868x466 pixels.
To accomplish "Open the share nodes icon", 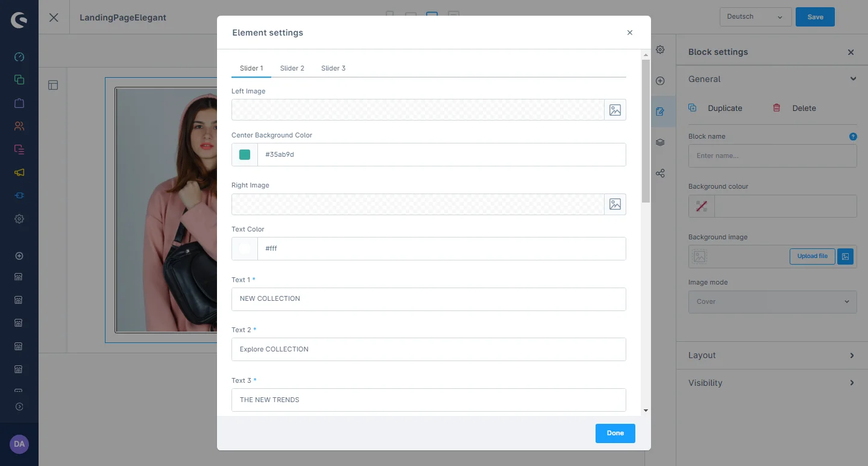I will click(660, 174).
